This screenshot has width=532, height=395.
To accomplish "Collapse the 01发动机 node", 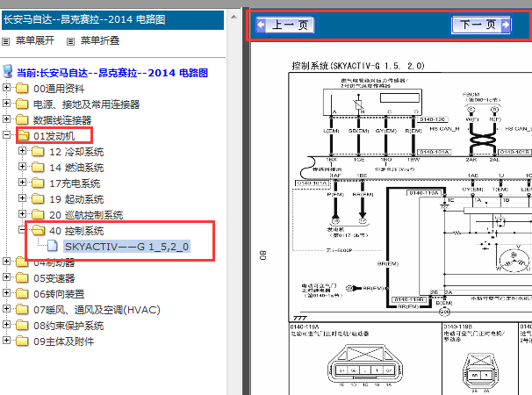I will [6, 135].
